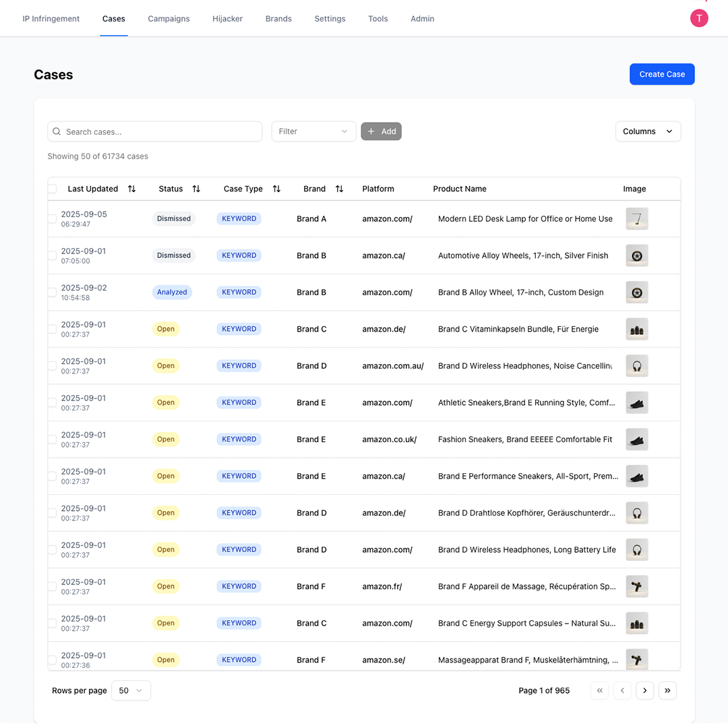Expand the Columns dropdown
Viewport: 728px width, 728px height.
coord(648,131)
